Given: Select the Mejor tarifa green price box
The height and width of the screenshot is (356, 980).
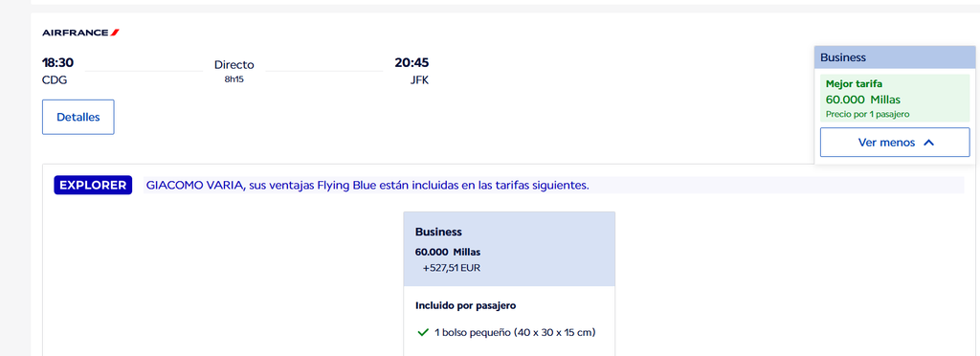Looking at the screenshot, I should click(x=895, y=98).
